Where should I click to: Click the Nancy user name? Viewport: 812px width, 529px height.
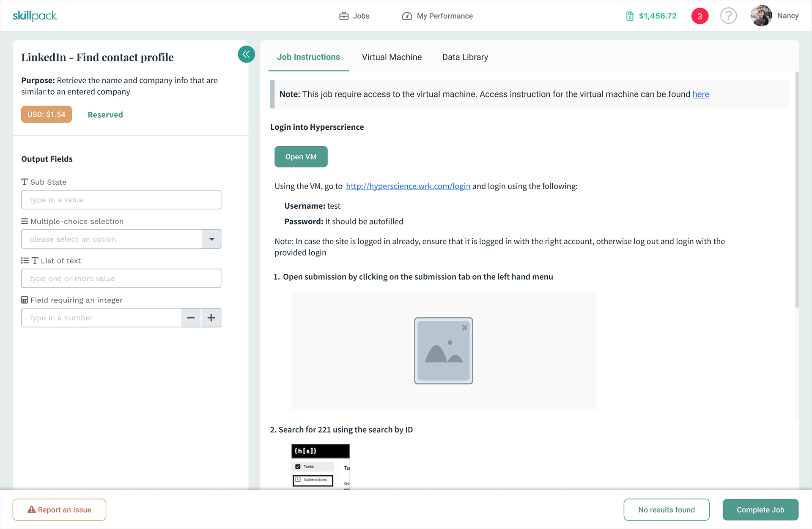[788, 16]
